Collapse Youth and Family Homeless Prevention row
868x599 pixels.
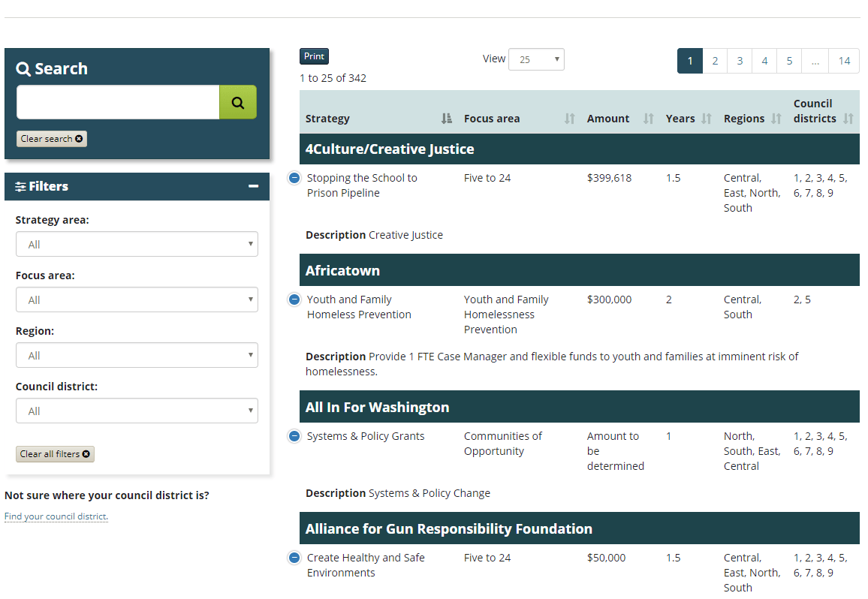(294, 299)
